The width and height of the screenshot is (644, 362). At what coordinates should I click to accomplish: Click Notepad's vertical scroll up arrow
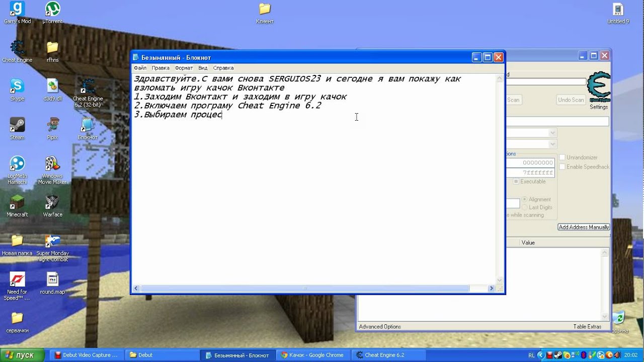point(500,78)
